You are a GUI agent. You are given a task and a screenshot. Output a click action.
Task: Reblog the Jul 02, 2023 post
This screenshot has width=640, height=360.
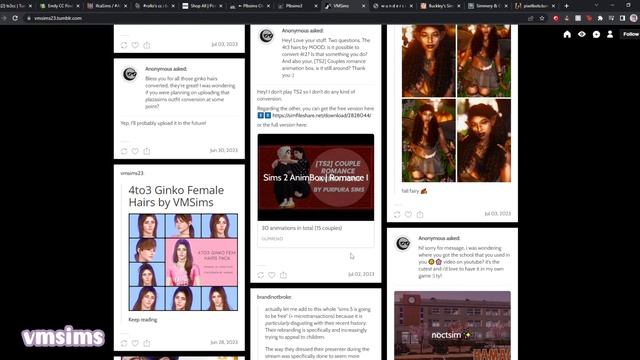[260, 276]
